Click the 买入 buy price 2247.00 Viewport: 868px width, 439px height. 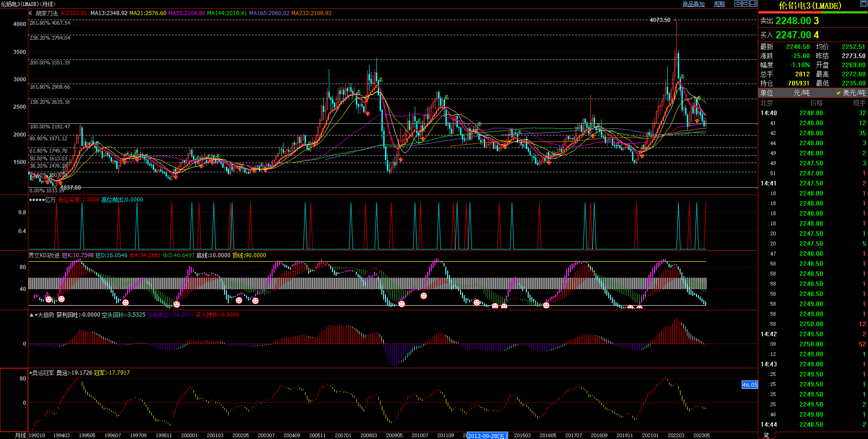[x=793, y=35]
